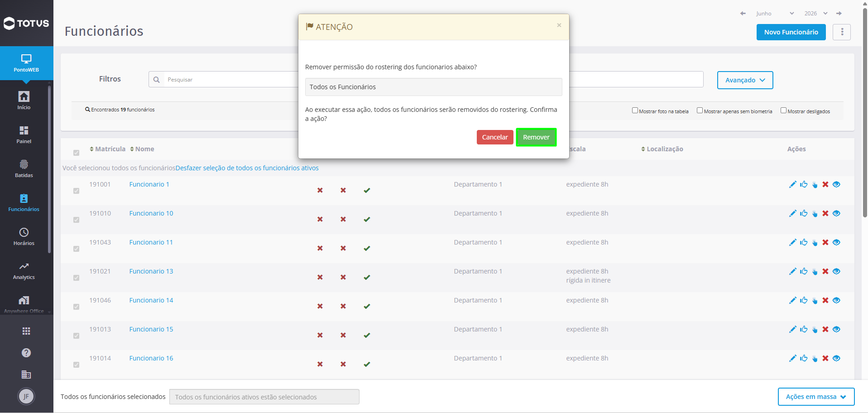Open the Junho month dropdown

775,14
